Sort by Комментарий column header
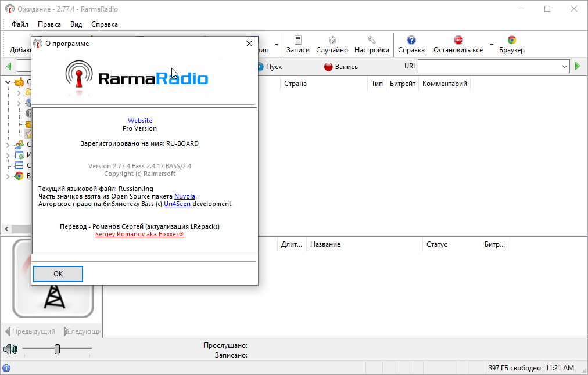This screenshot has height=375, width=588. click(x=444, y=84)
